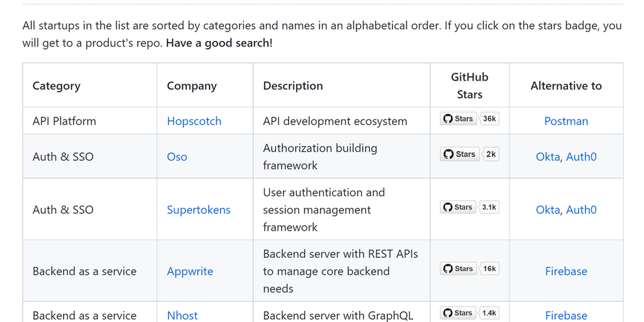Click the Postman alternative link
Screen dimensions: 644x322
click(566, 121)
